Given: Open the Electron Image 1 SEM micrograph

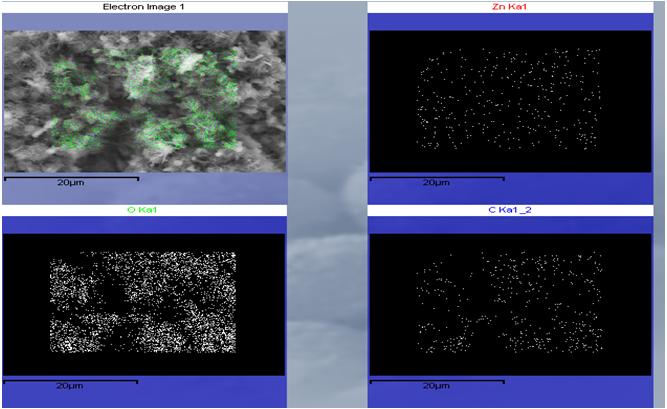Looking at the screenshot, I should [145, 101].
